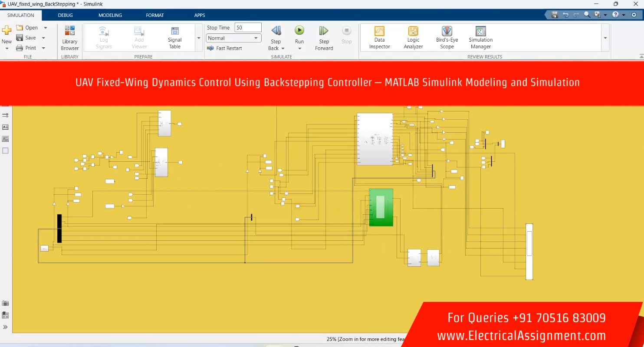The width and height of the screenshot is (644, 347).
Task: Click the green Run button
Action: pyautogui.click(x=299, y=30)
